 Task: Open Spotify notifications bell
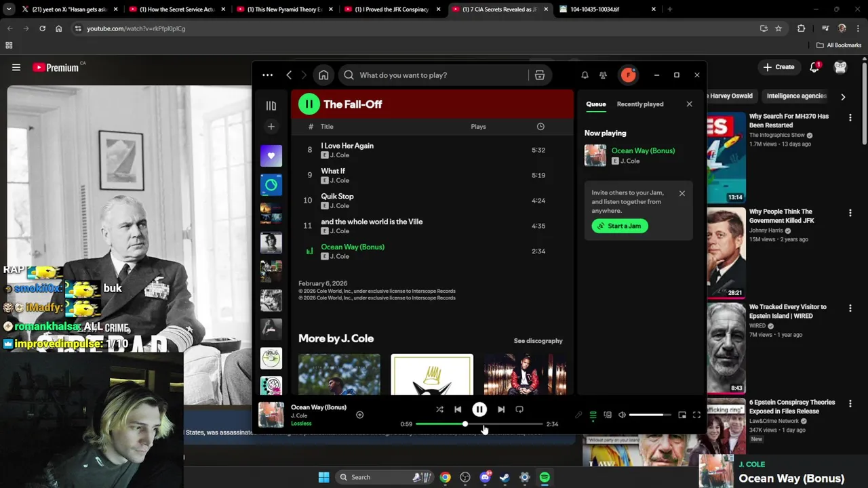point(585,75)
